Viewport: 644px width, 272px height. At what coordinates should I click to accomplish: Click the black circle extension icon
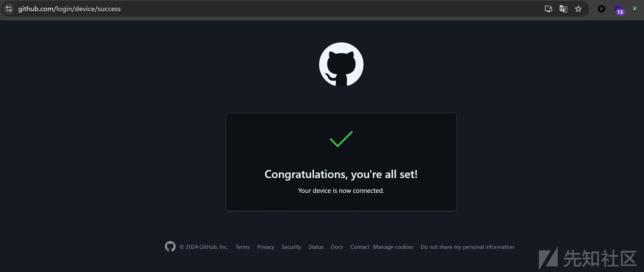[601, 9]
